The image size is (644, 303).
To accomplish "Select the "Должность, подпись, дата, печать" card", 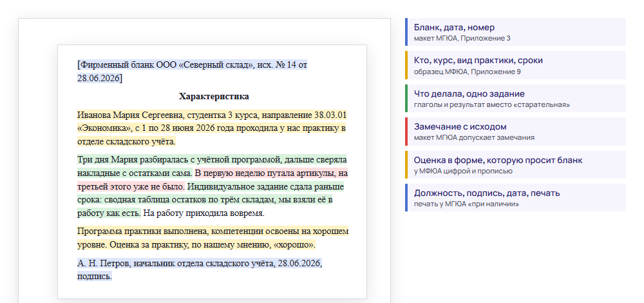I will tap(515, 198).
